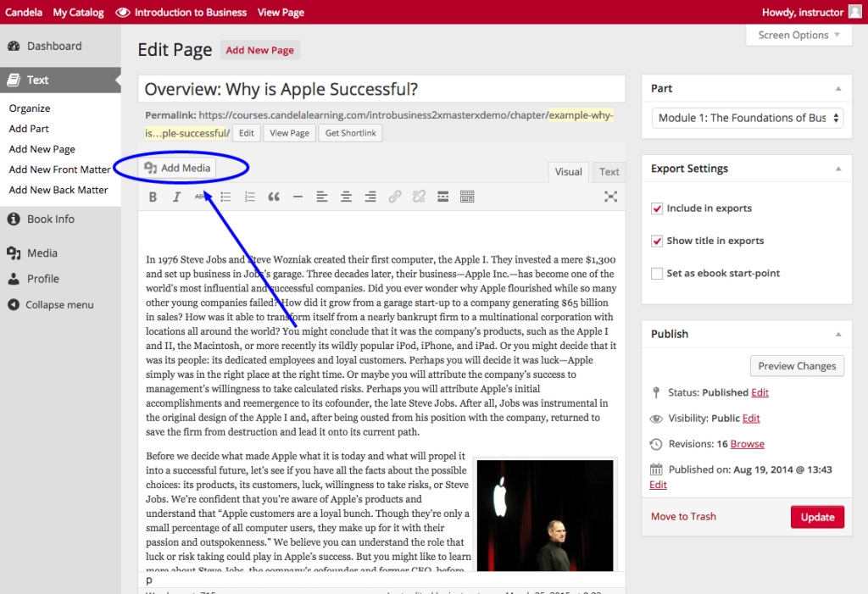This screenshot has height=594, width=868.
Task: Choose Add New Page in sidebar submenu
Action: tap(42, 149)
